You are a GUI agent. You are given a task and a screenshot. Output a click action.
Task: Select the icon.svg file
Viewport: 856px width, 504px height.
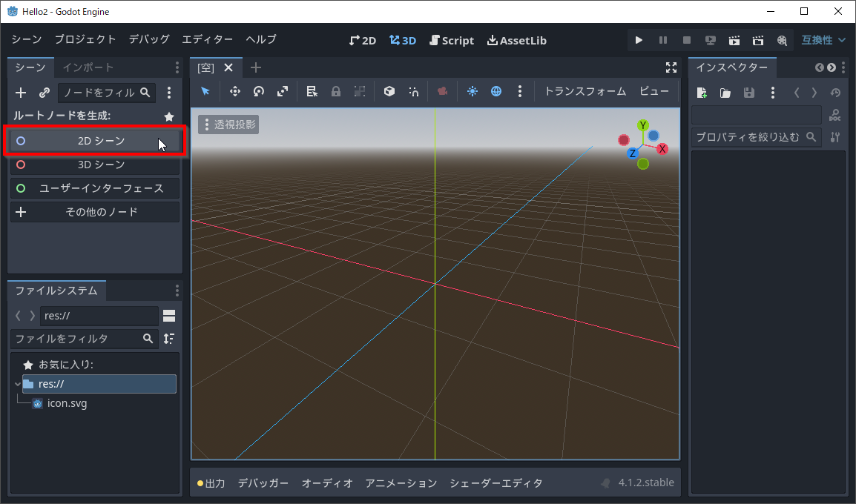67,404
